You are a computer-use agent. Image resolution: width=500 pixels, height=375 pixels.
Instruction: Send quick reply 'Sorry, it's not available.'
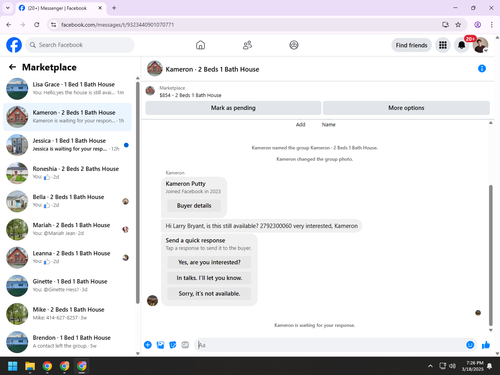pyautogui.click(x=209, y=294)
